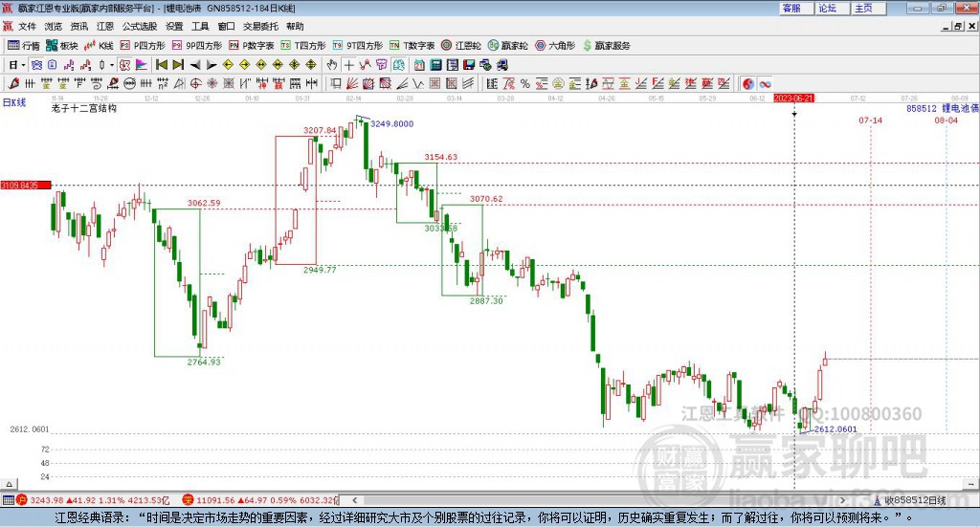
Task: Jump to last bar with green skip-forward icon
Action: pos(178,65)
